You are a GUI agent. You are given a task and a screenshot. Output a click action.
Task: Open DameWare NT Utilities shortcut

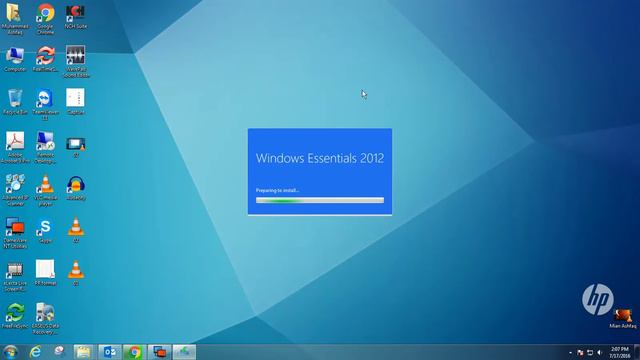pos(15,233)
